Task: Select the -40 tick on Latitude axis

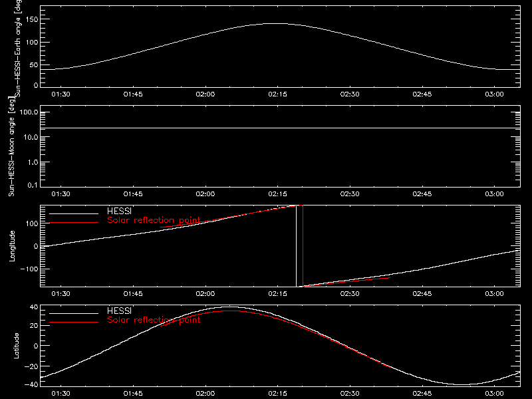Action: point(31,384)
